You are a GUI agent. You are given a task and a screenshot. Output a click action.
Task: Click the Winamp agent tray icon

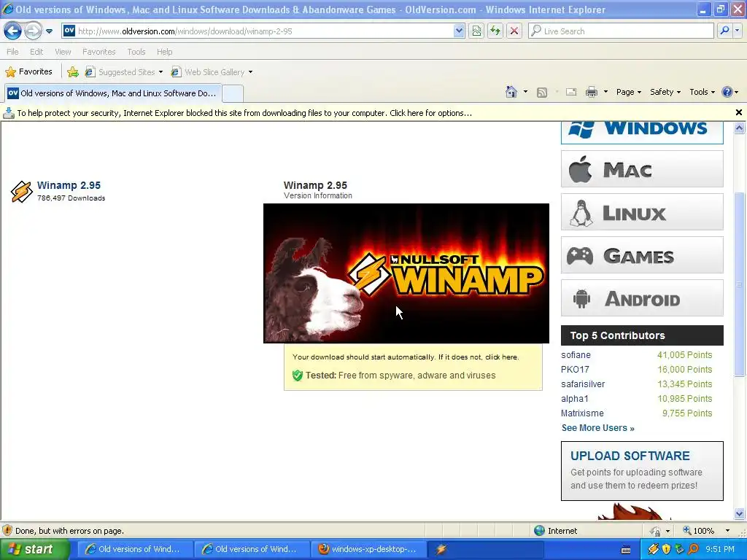pyautogui.click(x=653, y=549)
